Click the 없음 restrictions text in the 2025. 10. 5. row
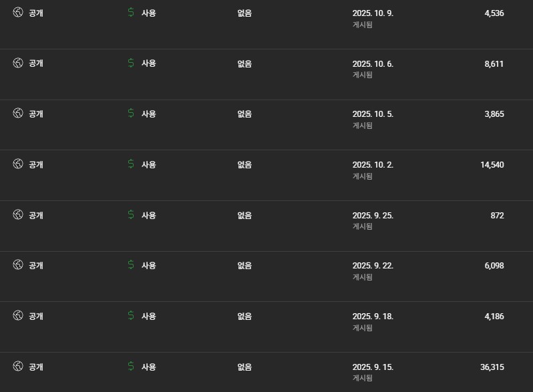Screen dimensions: 533x392 244,114
